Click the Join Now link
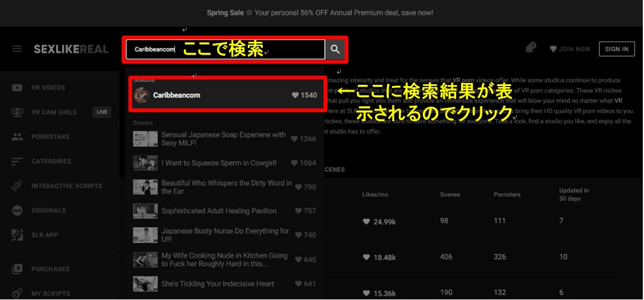The image size is (644, 300). pos(569,49)
